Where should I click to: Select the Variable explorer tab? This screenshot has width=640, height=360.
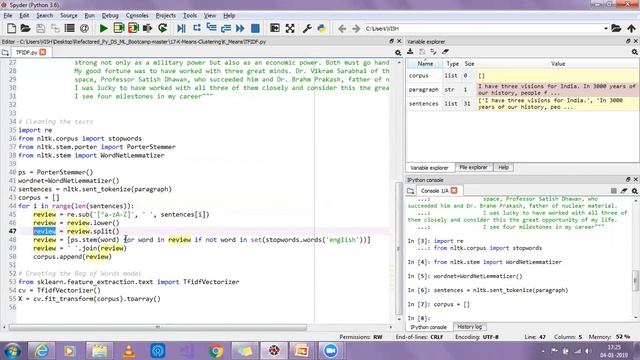coord(429,168)
